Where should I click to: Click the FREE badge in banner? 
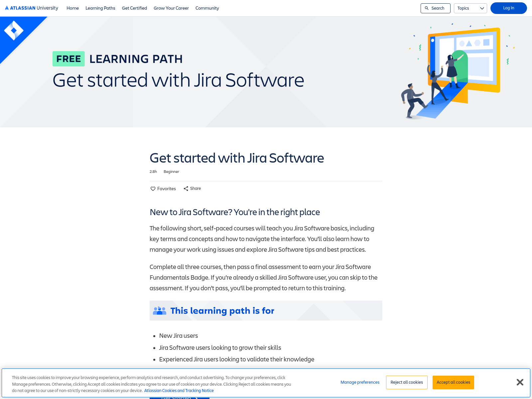click(x=68, y=59)
